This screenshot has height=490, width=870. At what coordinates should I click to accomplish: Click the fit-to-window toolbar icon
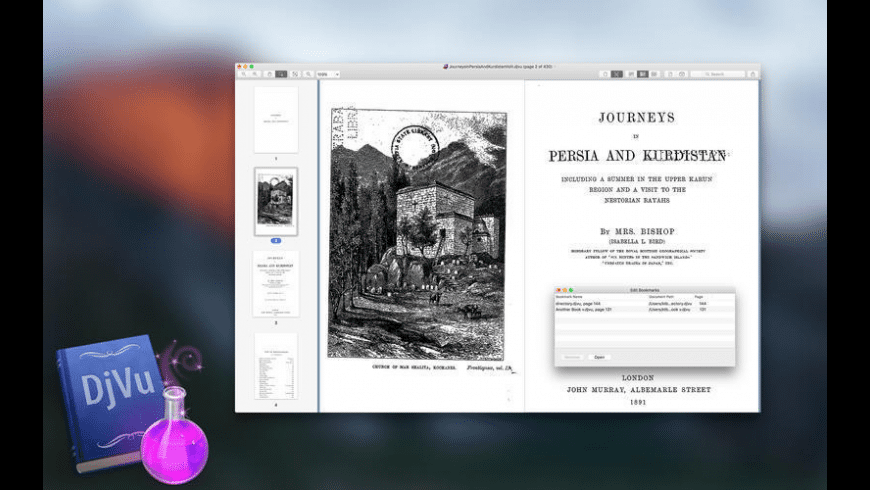[x=295, y=74]
